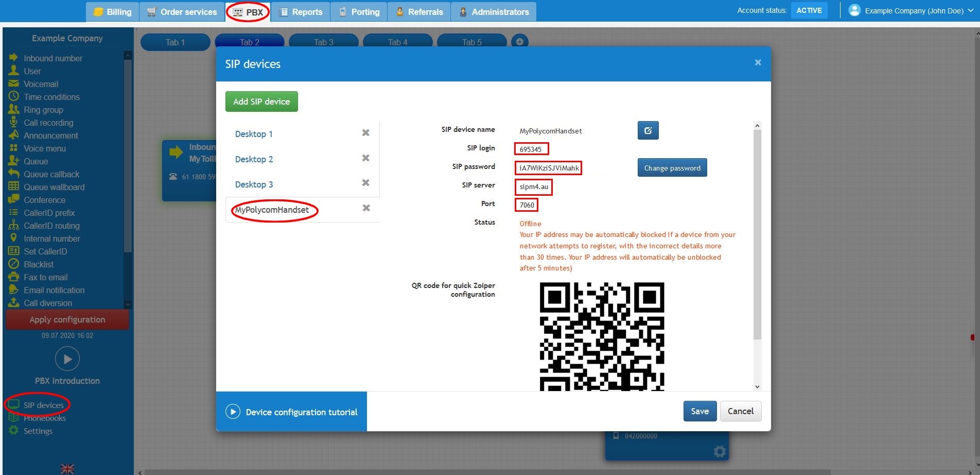The image size is (980, 475).
Task: Click the SIP login field
Action: [531, 149]
